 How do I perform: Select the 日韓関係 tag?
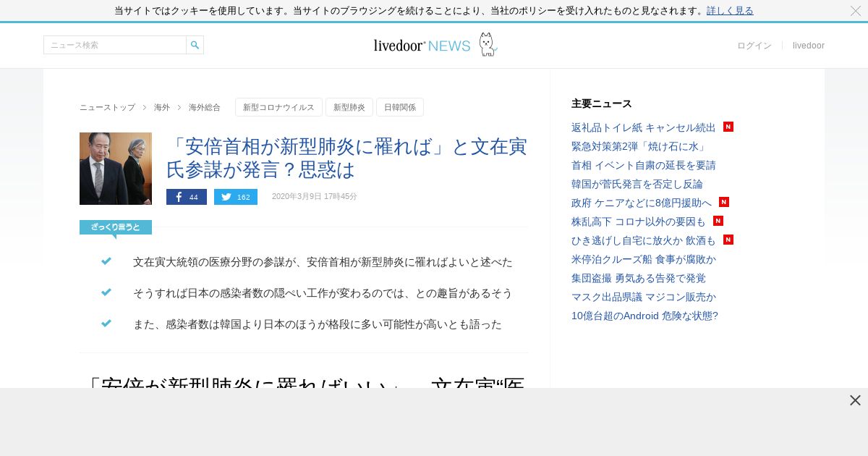click(x=400, y=107)
